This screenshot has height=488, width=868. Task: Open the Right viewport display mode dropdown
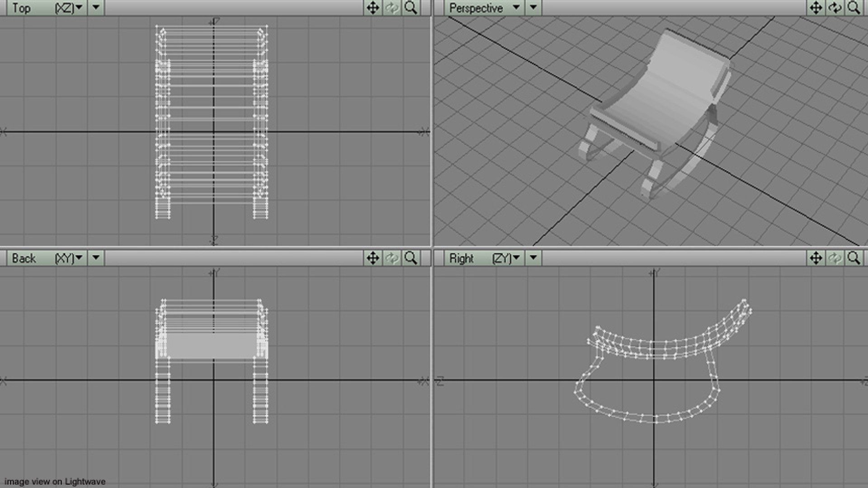coord(533,258)
